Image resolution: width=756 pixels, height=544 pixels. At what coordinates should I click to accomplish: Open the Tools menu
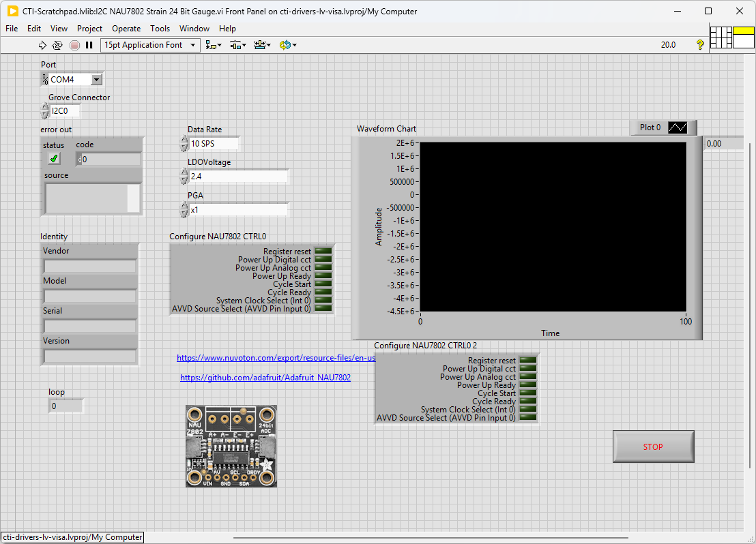[x=160, y=29]
